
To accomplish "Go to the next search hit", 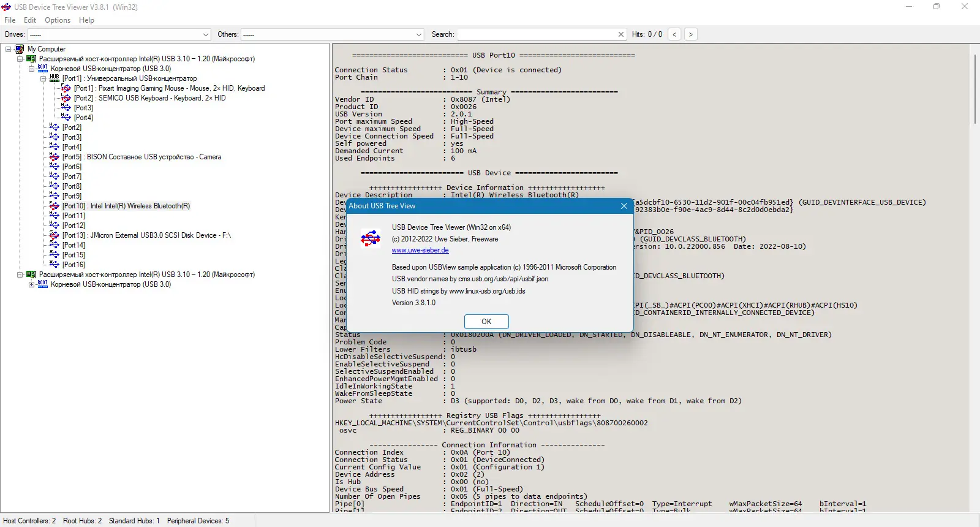I will pyautogui.click(x=691, y=34).
